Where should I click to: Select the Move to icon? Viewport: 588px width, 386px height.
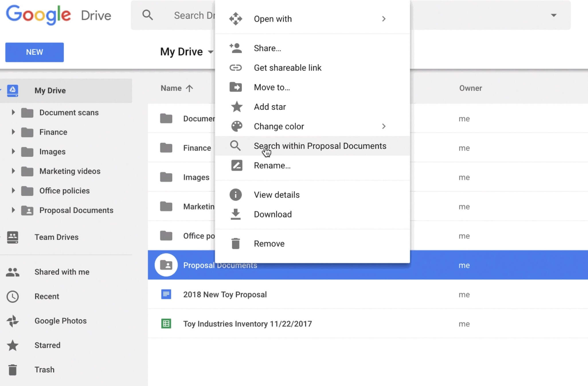236,87
